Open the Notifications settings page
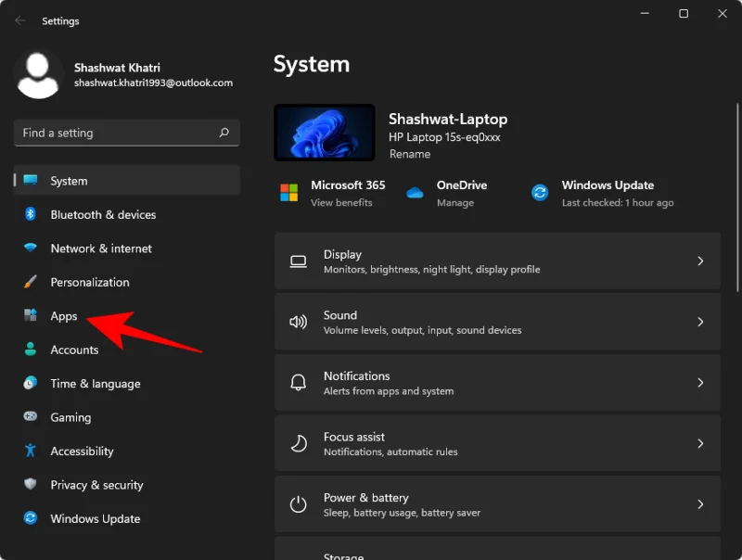Screen dimensions: 742x560 [x=499, y=382]
